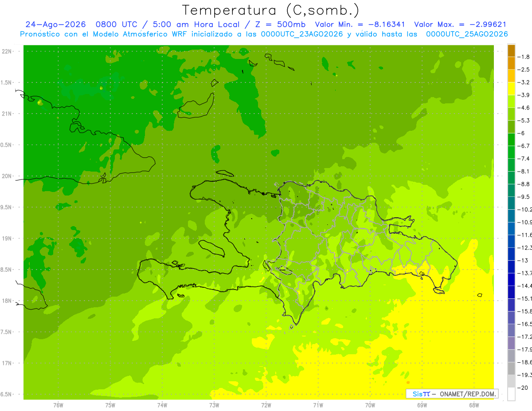Click the "70W" longitude label
This screenshot has width=532, height=411.
pyautogui.click(x=370, y=405)
